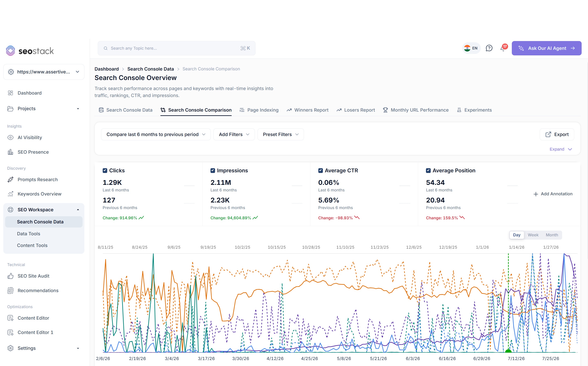This screenshot has width=588, height=366.
Task: Open the Add Filters dropdown
Action: 234,134
